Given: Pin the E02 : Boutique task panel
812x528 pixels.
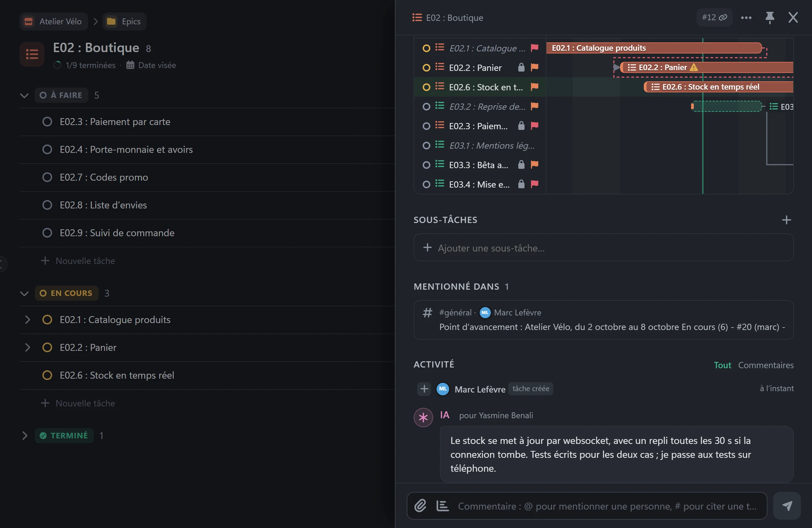Looking at the screenshot, I should [770, 17].
